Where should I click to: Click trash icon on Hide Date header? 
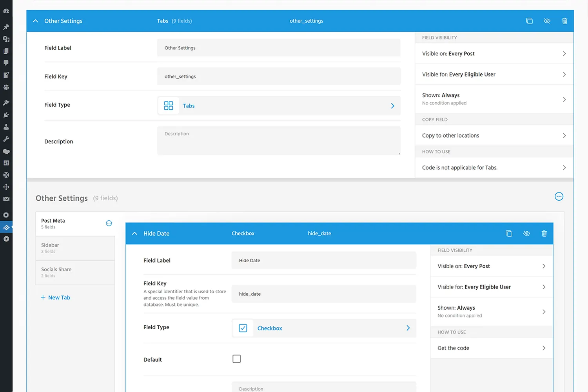544,234
